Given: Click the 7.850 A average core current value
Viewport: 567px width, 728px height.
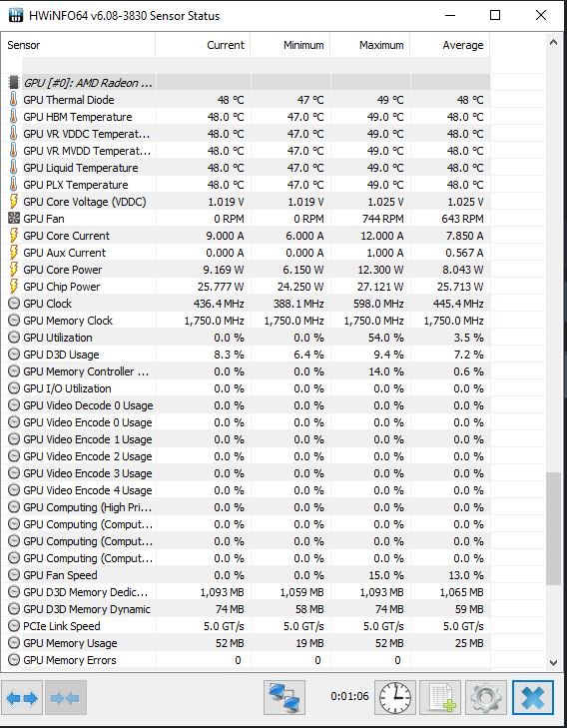Looking at the screenshot, I should click(464, 236).
